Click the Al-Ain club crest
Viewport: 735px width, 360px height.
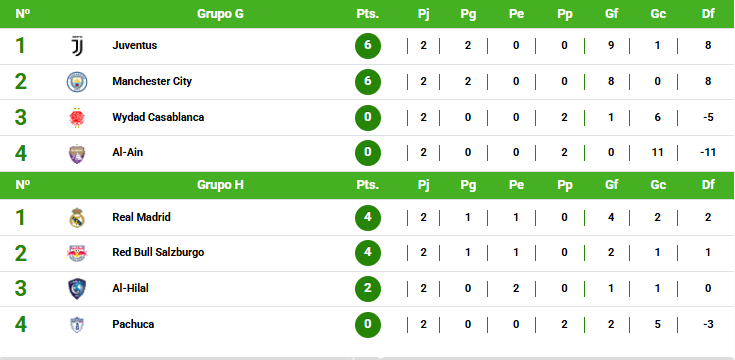click(x=77, y=153)
